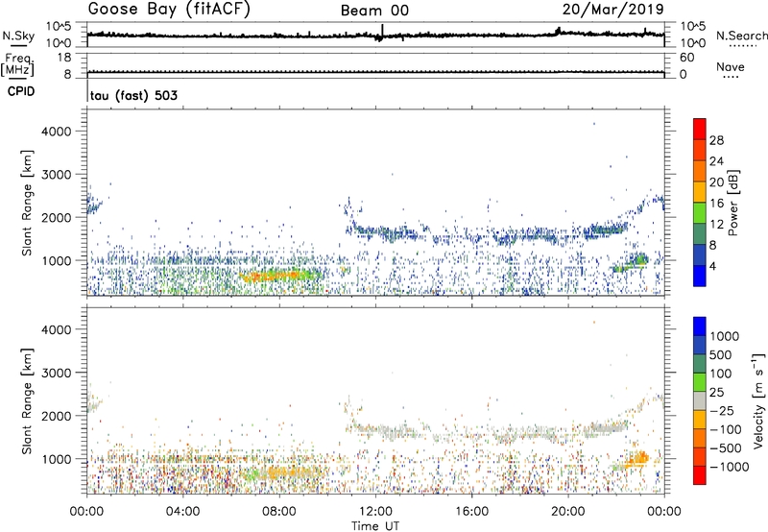Click the '28' tick on the Power colorbar
This screenshot has height=532, width=768.
click(x=716, y=140)
